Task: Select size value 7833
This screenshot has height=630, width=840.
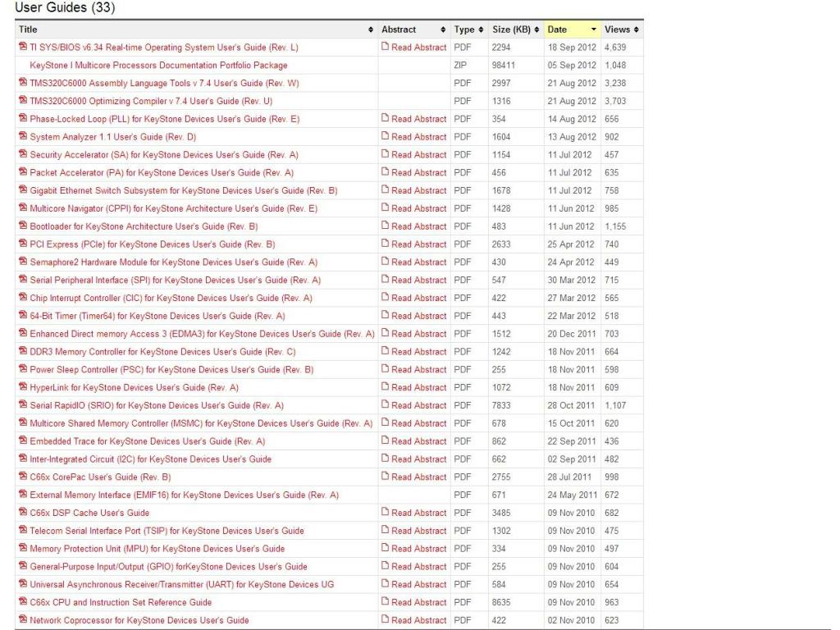Action: click(501, 405)
